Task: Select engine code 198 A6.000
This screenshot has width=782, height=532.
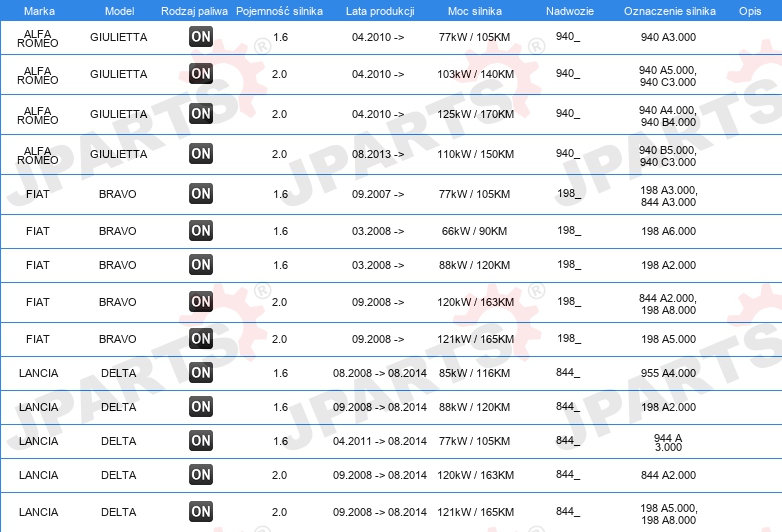Action: [668, 231]
